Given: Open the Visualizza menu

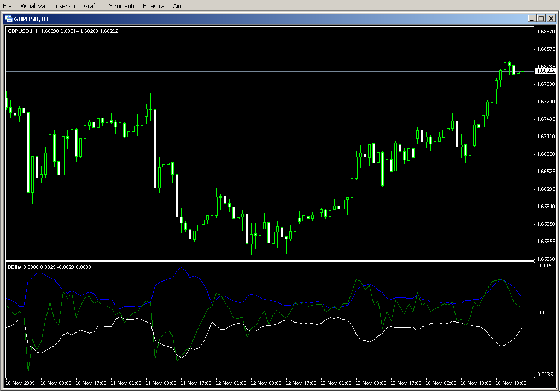Looking at the screenshot, I should [x=32, y=6].
